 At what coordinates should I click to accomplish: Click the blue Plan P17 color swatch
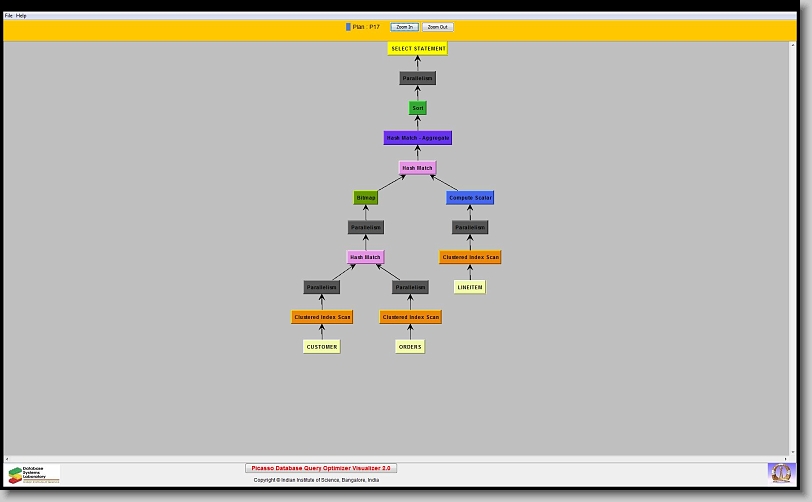(x=348, y=27)
